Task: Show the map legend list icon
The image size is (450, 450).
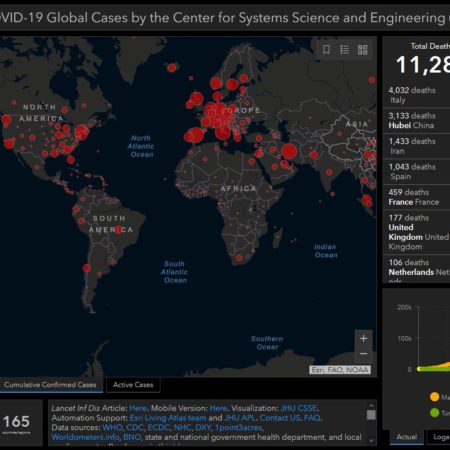Action: 344,50
